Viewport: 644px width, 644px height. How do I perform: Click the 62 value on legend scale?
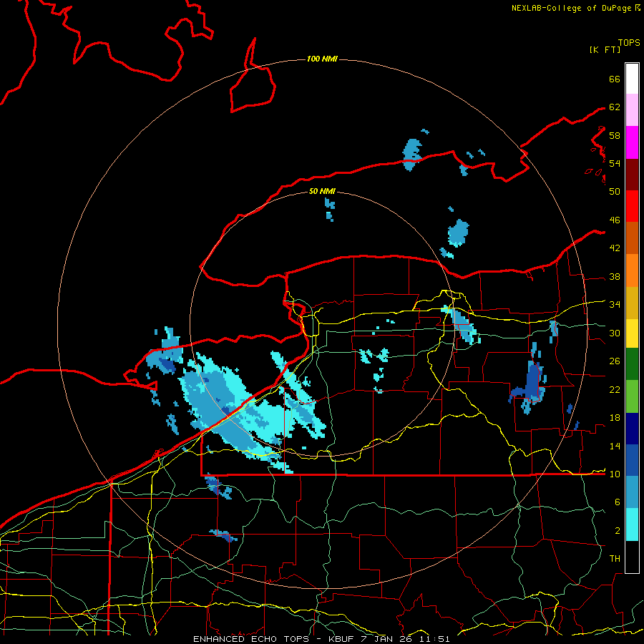click(615, 107)
